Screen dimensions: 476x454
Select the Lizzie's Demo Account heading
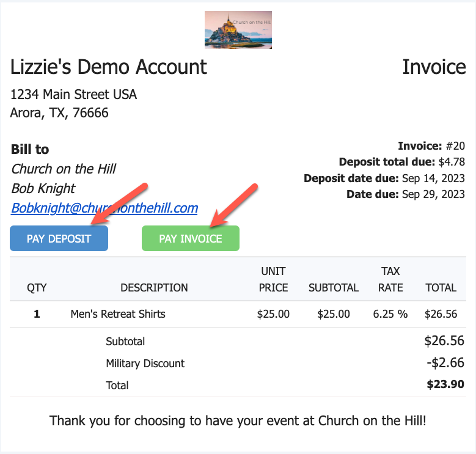(109, 67)
